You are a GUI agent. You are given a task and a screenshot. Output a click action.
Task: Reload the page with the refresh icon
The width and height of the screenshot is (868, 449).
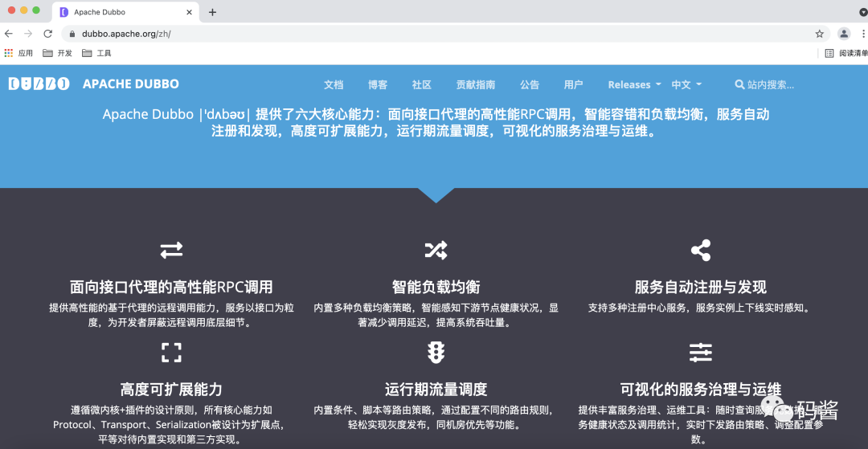tap(48, 34)
